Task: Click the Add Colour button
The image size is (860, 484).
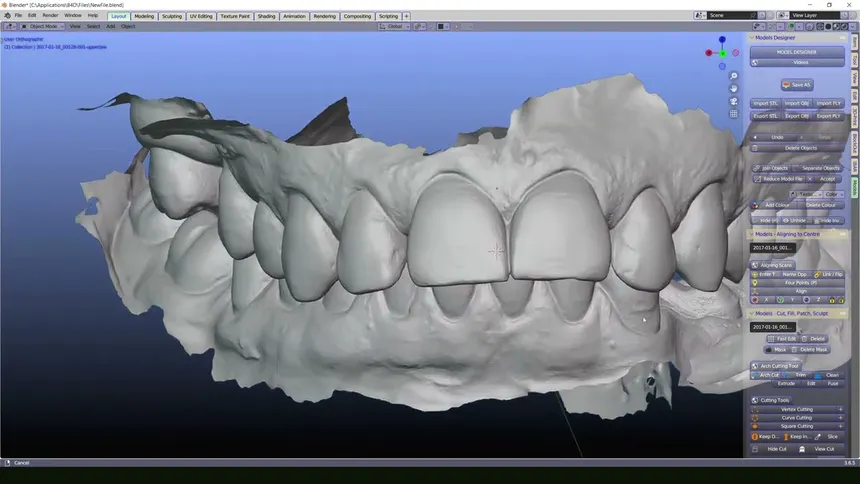Action: click(x=775, y=205)
